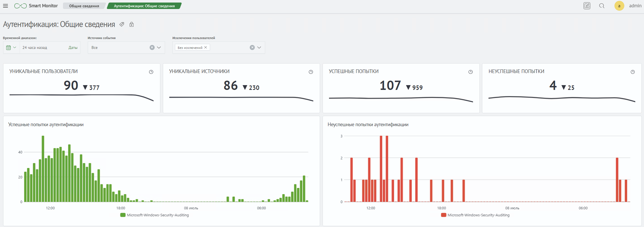Open clock icon on Неуспешные попытки panel
This screenshot has width=644, height=227.
(633, 72)
